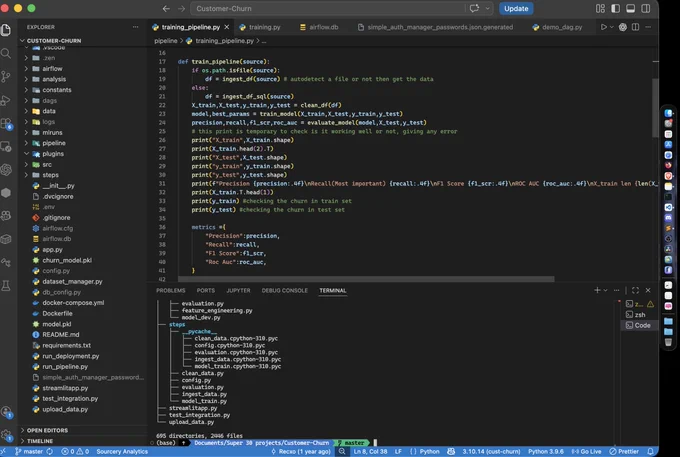Screen dimensions: 680x457
Task: Create a new terminal with plus icon
Action: tap(597, 290)
